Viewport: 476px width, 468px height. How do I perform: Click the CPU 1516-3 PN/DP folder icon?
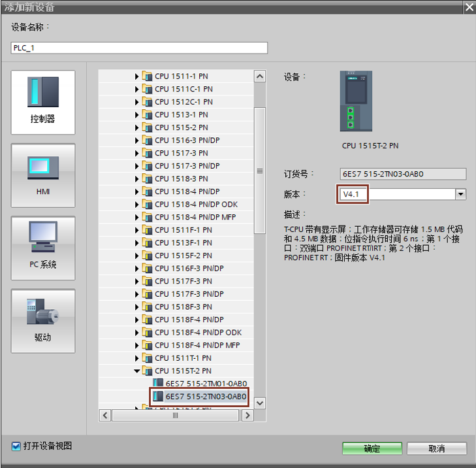pyautogui.click(x=147, y=140)
